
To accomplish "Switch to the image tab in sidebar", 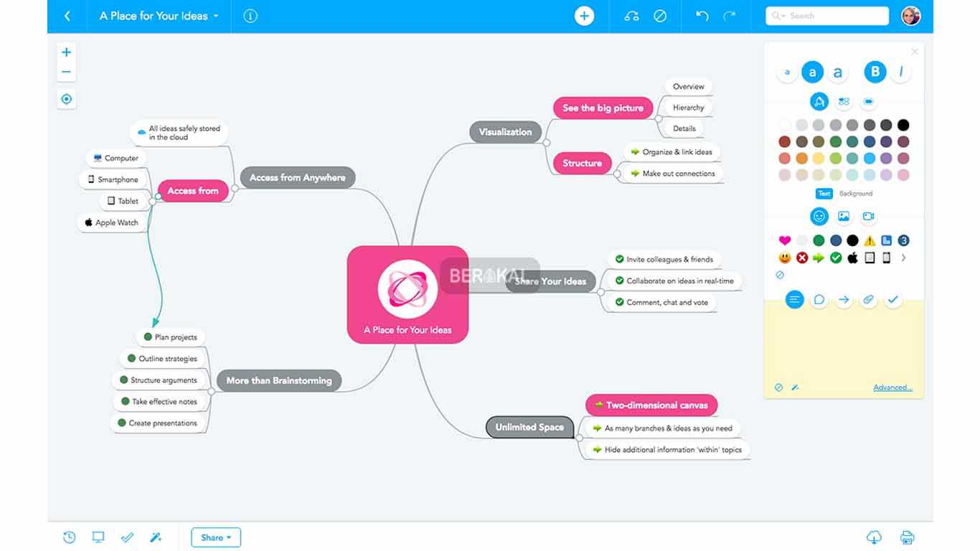I will pyautogui.click(x=844, y=216).
